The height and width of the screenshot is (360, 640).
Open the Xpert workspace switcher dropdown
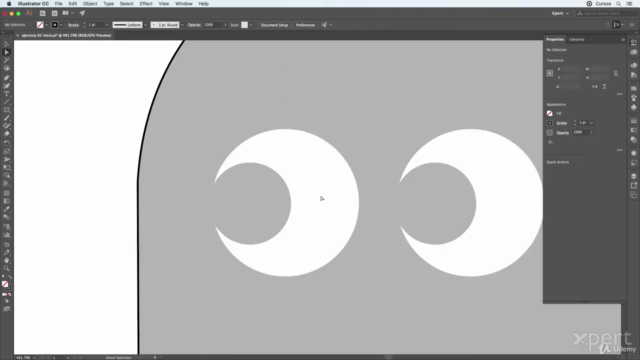(x=560, y=13)
